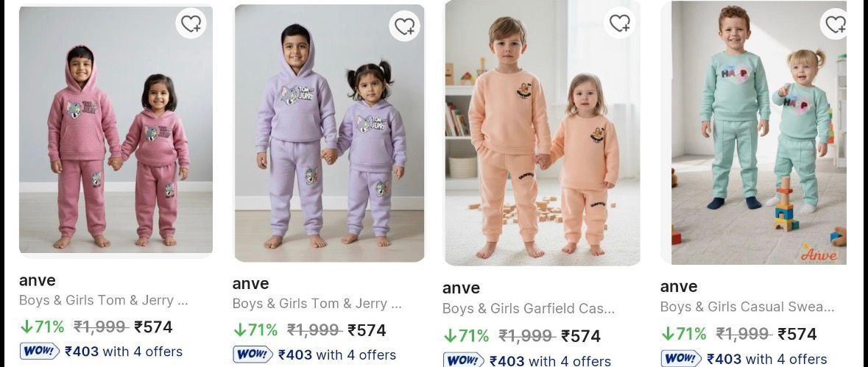View ₹403 with 4 offers on pink set
This screenshot has height=367, width=868.
click(123, 351)
